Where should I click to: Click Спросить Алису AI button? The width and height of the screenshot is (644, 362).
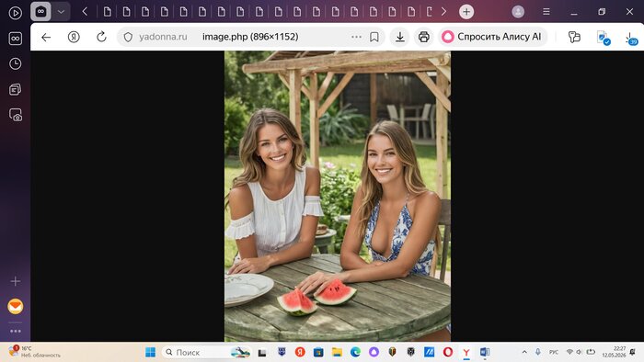coord(492,37)
